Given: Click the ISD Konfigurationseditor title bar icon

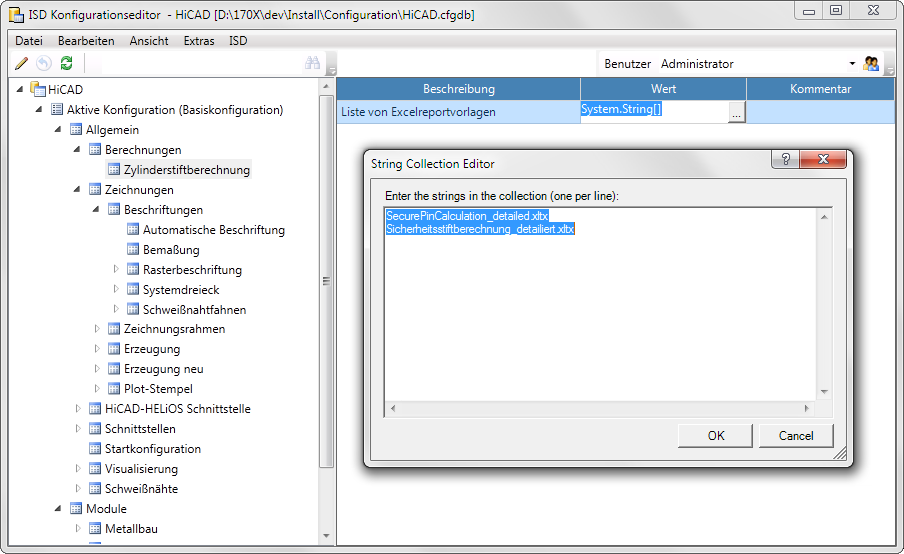Looking at the screenshot, I should [x=17, y=14].
